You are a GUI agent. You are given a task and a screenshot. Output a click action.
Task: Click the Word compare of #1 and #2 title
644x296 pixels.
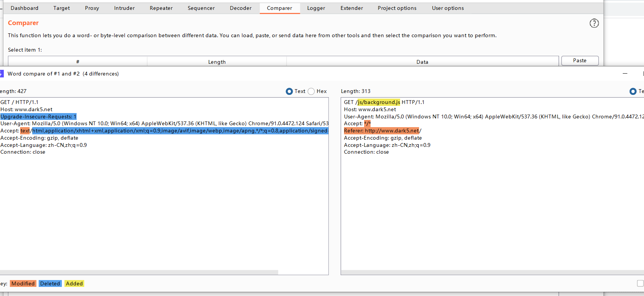tap(63, 74)
